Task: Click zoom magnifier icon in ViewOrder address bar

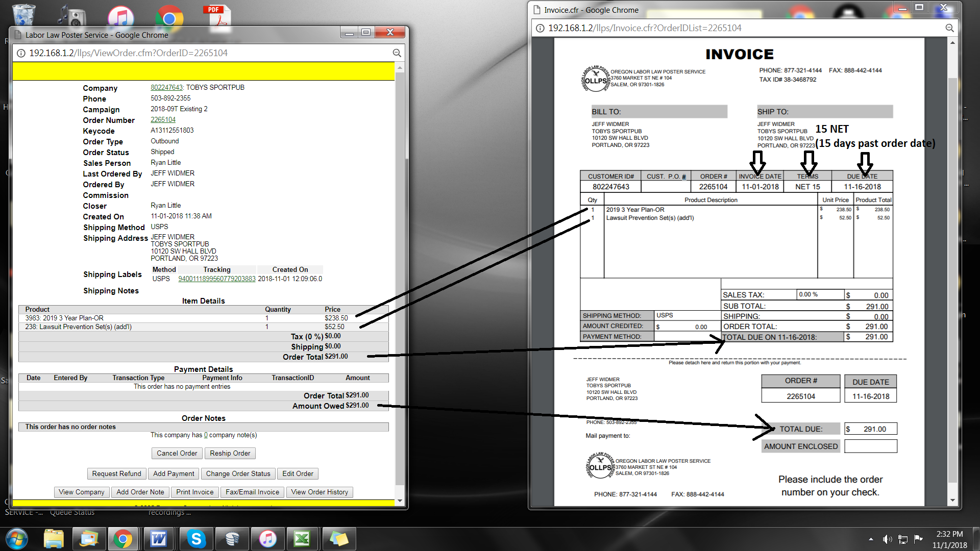Action: [397, 53]
